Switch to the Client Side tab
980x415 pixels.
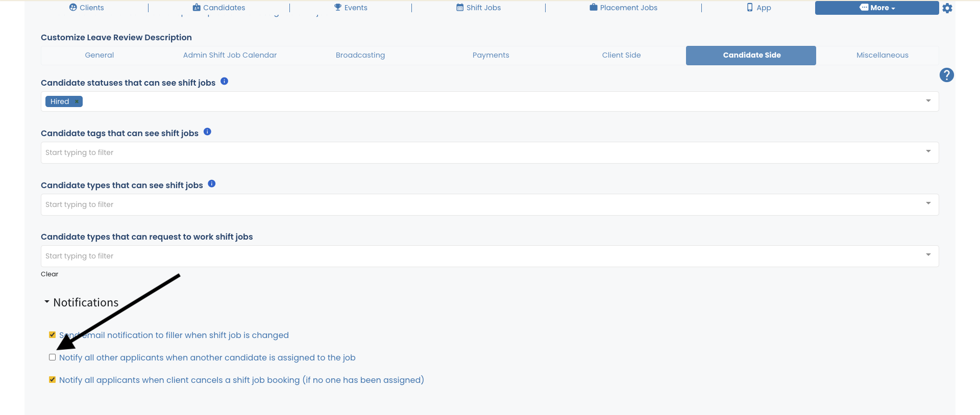[621, 55]
